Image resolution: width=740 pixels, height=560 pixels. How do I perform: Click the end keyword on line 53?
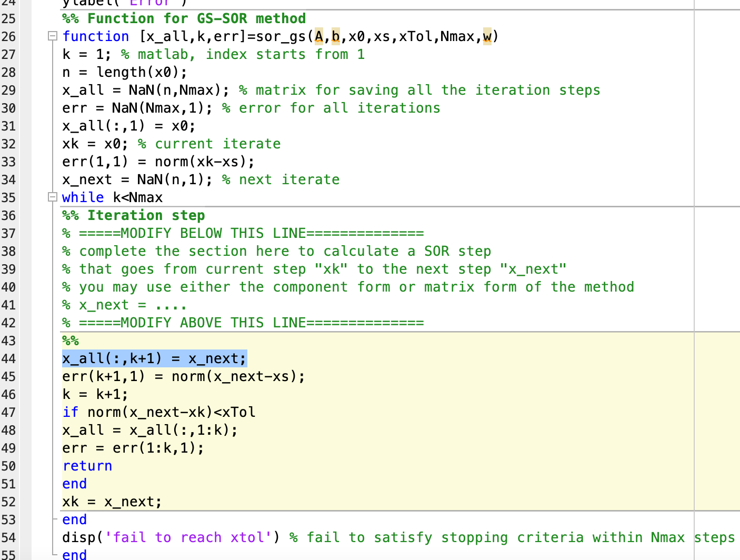(74, 519)
